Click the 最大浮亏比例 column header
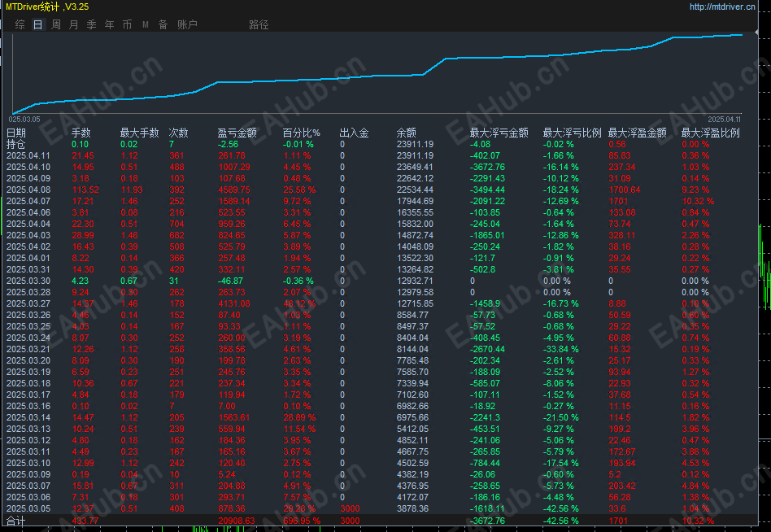Viewport: 771px width, 532px height. (572, 133)
